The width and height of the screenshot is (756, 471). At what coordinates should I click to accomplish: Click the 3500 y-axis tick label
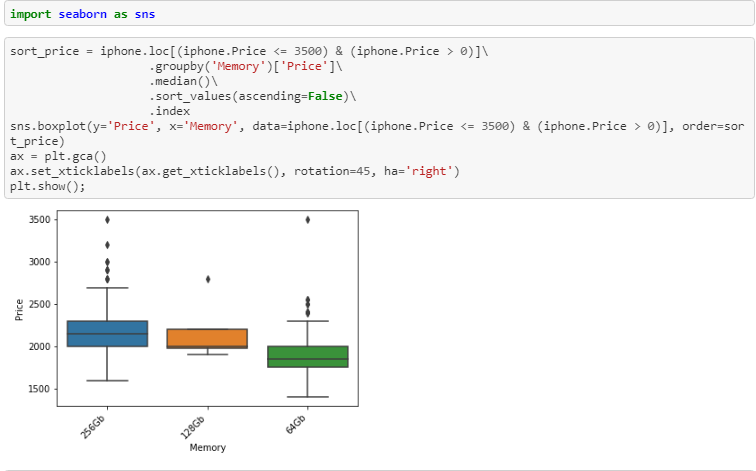[x=40, y=219]
